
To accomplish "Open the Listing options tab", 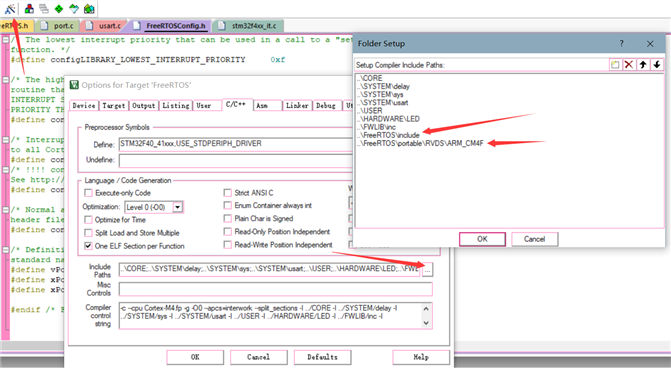I will (175, 105).
